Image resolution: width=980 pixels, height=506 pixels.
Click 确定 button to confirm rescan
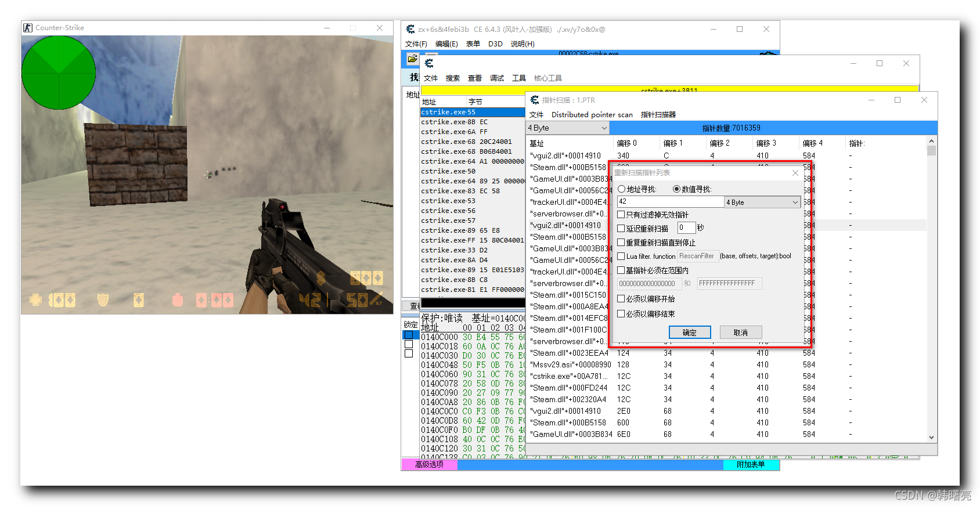[690, 332]
